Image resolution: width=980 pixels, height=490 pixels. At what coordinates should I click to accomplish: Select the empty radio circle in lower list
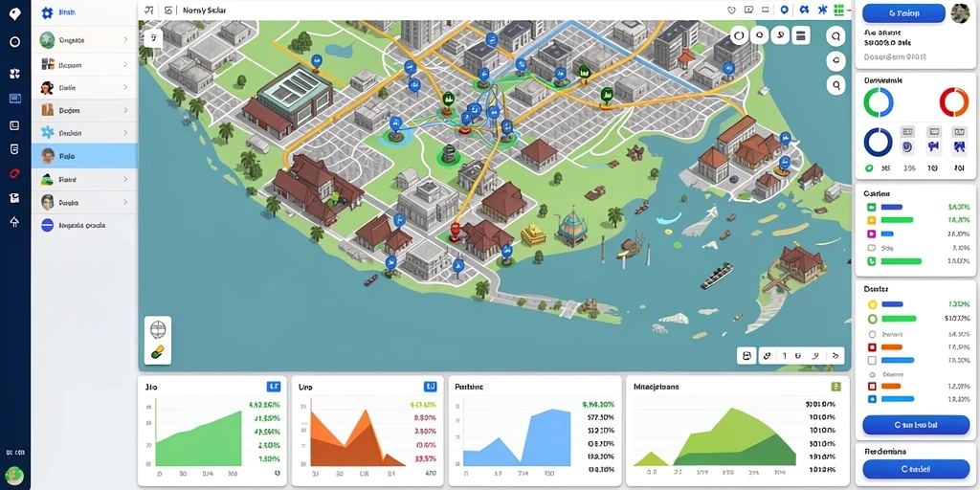(x=873, y=334)
